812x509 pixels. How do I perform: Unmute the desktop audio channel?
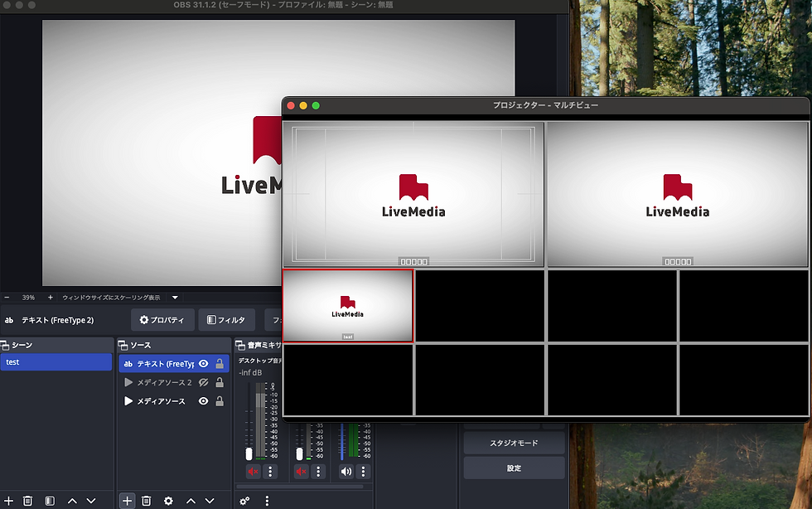254,471
